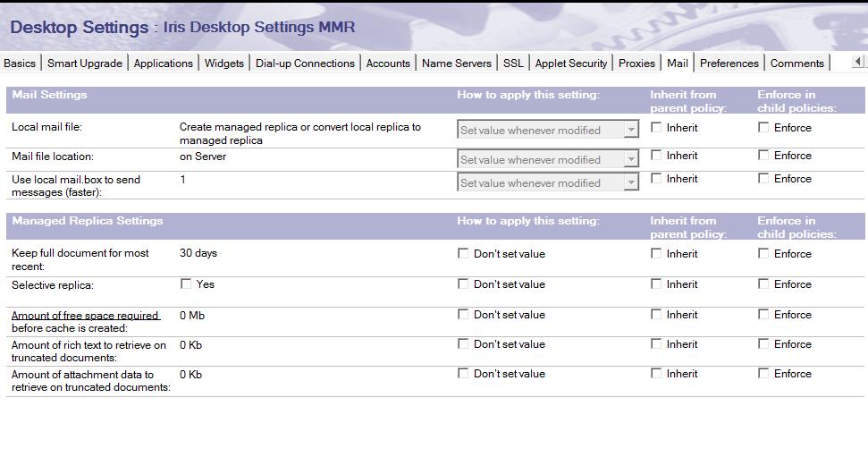
Task: Tick Inherit for attachment data row
Action: tap(656, 373)
